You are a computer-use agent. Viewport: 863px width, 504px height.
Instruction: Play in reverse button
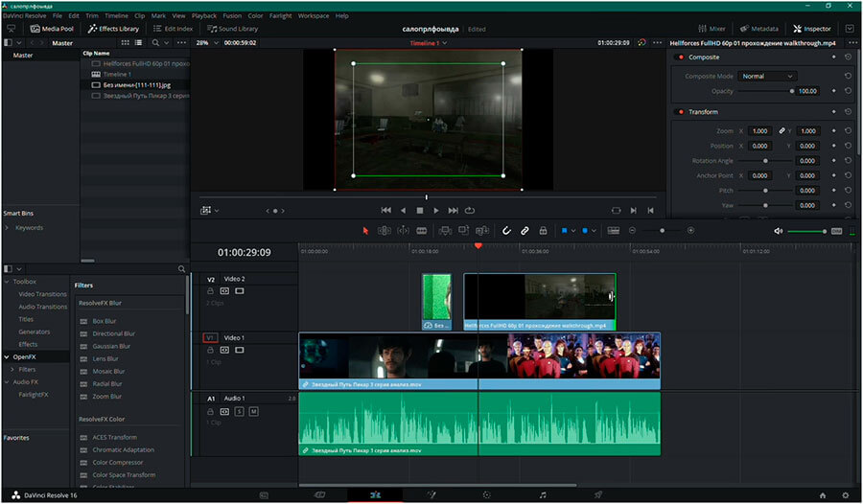pos(403,210)
